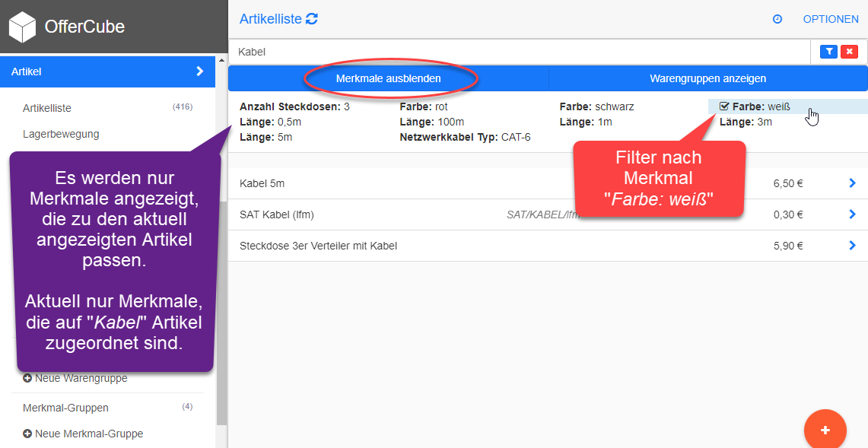The image size is (868, 448).
Task: Open the clock history icon
Action: point(777,19)
